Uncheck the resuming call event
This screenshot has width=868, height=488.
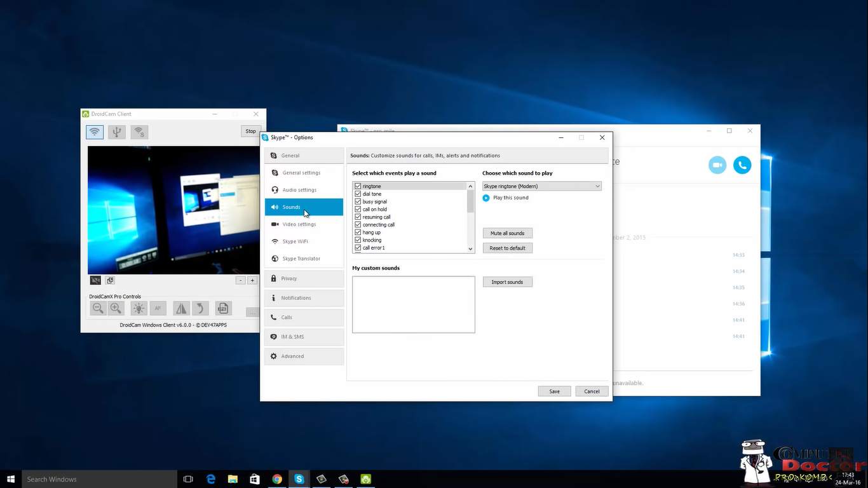358,217
